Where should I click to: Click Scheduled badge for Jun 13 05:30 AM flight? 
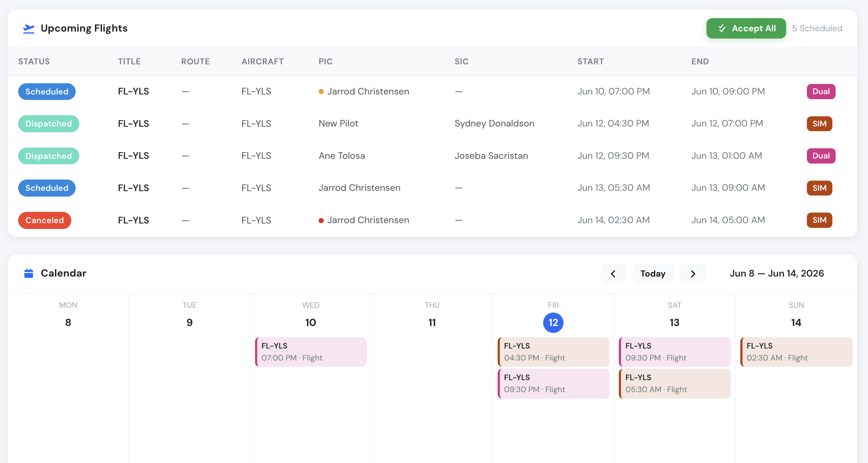[47, 188]
